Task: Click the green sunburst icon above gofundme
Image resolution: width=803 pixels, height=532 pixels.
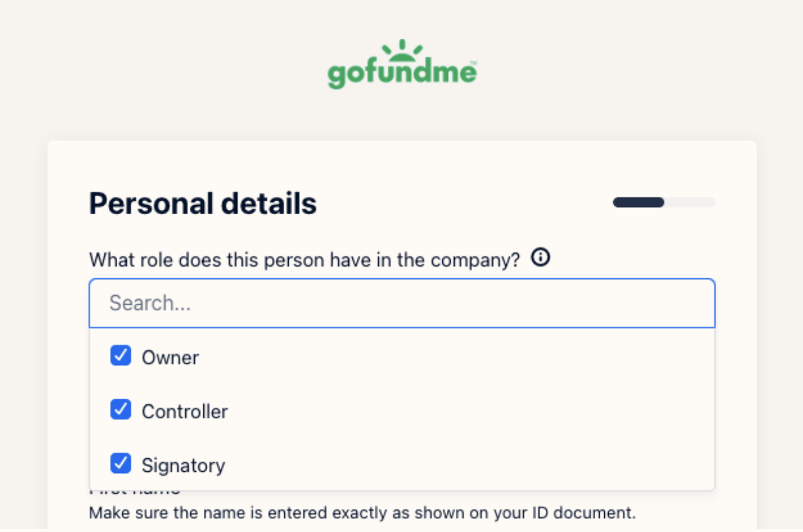Action: coord(401,49)
